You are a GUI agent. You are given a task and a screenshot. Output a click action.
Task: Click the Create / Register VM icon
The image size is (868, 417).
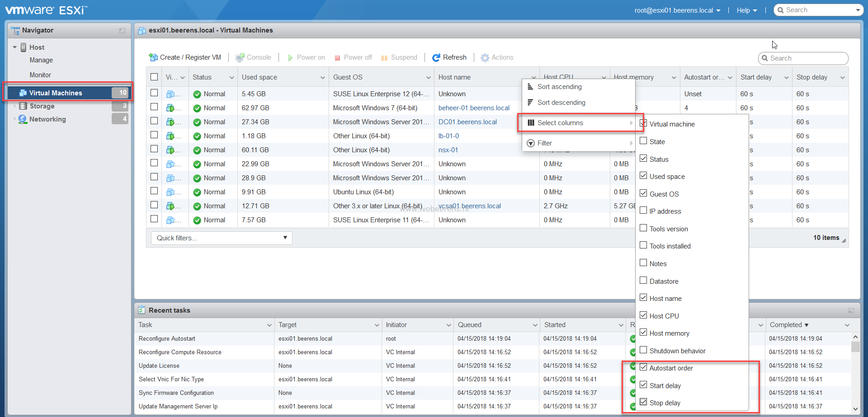tap(153, 57)
